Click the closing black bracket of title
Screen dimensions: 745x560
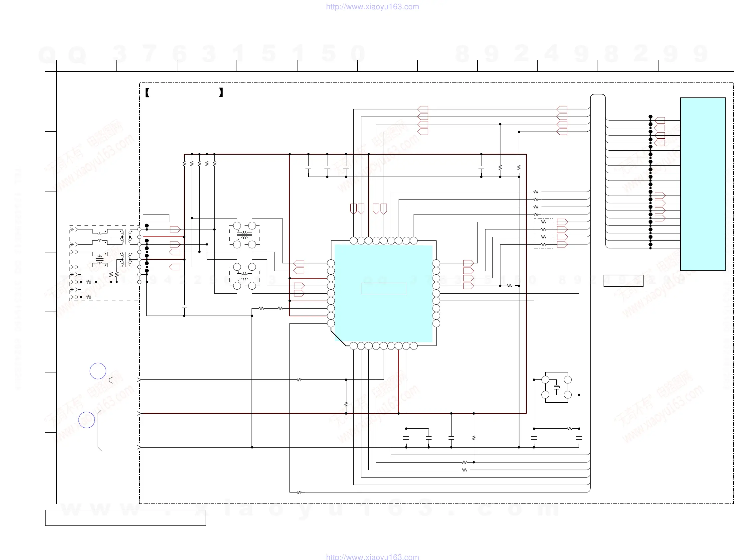[221, 92]
